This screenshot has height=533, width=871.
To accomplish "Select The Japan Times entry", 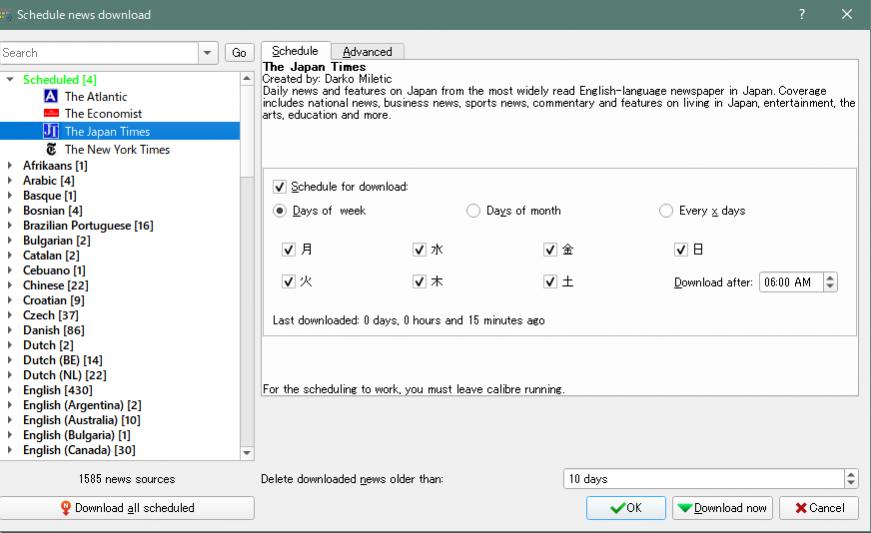I will 107,132.
